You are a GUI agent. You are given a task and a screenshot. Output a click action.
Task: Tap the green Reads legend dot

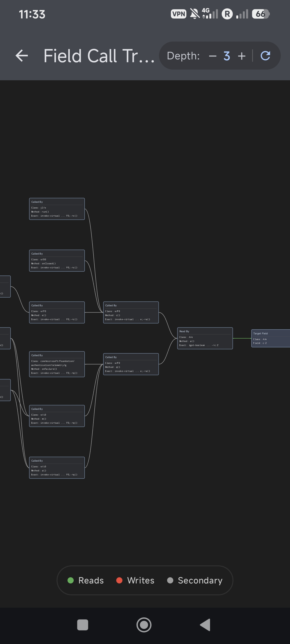[x=71, y=580]
